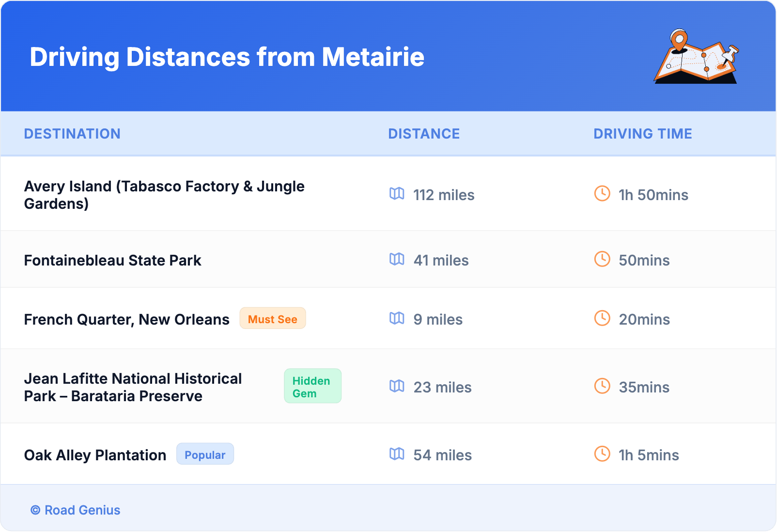Click the Destination column header

point(72,134)
